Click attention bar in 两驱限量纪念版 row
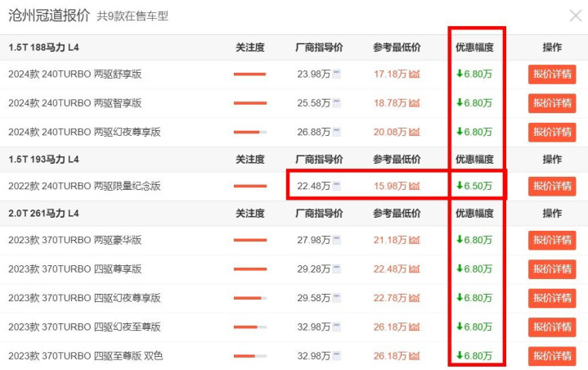The width and height of the screenshot is (588, 370). pyautogui.click(x=250, y=186)
